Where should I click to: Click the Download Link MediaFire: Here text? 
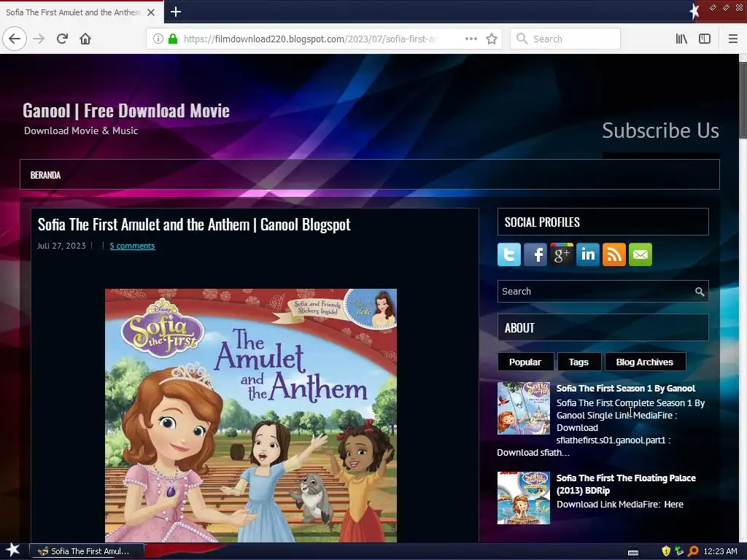[x=620, y=504]
